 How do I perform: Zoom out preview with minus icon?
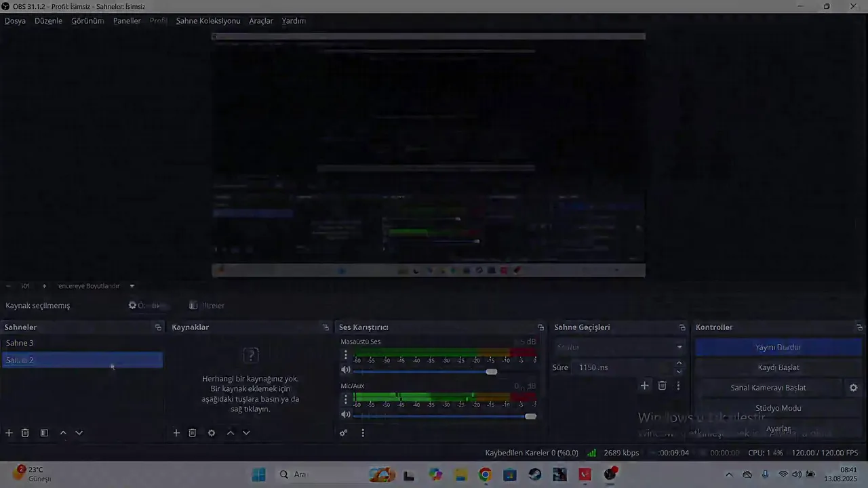tap(9, 286)
